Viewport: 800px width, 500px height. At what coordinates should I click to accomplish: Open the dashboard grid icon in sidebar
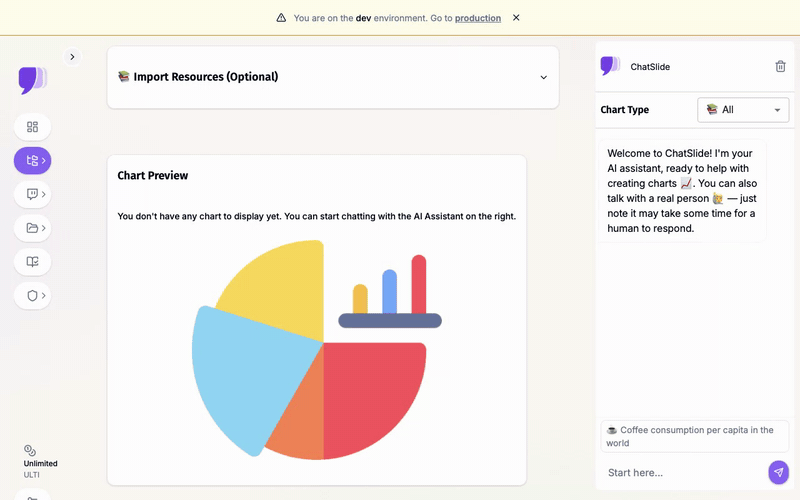[x=32, y=127]
